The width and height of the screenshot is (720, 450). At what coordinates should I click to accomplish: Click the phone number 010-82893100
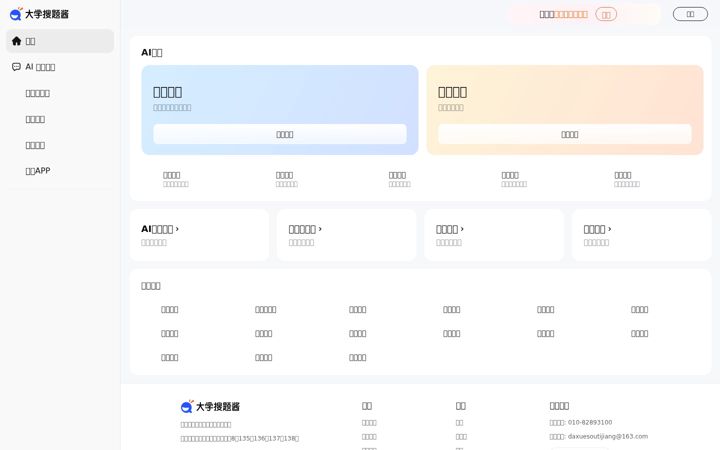(x=590, y=422)
